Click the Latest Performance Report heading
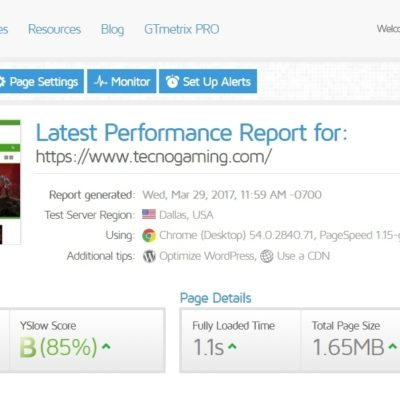The height and width of the screenshot is (400, 400). 192,133
